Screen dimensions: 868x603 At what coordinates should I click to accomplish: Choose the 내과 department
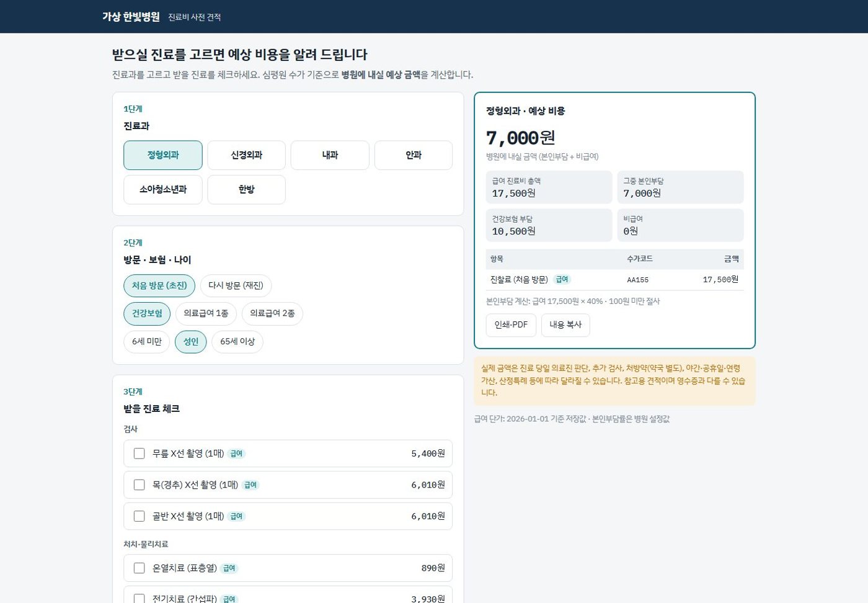click(x=330, y=155)
